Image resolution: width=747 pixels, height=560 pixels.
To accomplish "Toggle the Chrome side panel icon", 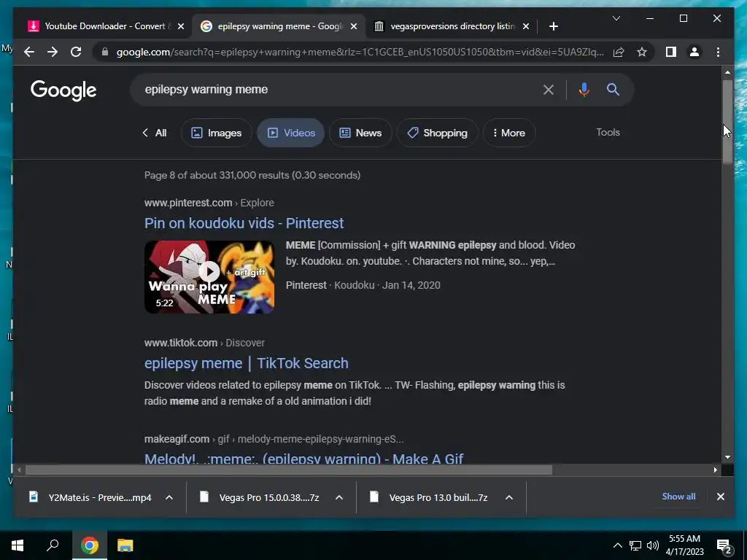I will pyautogui.click(x=671, y=52).
